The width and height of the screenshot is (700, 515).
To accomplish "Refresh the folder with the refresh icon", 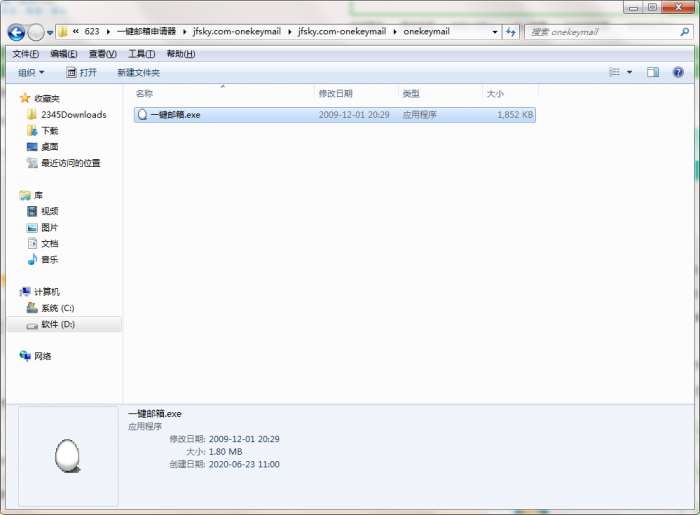I will click(511, 32).
